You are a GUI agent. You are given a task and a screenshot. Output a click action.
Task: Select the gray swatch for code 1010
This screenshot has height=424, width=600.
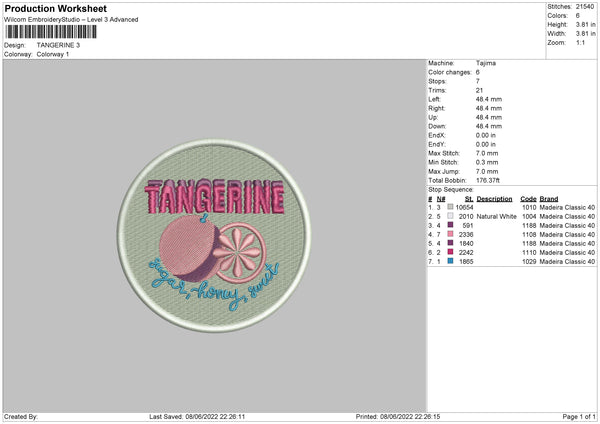click(450, 207)
